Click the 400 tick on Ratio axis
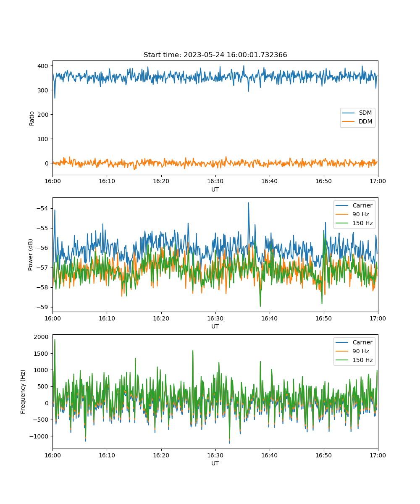Screen dimensions: 420x504 [x=44, y=66]
